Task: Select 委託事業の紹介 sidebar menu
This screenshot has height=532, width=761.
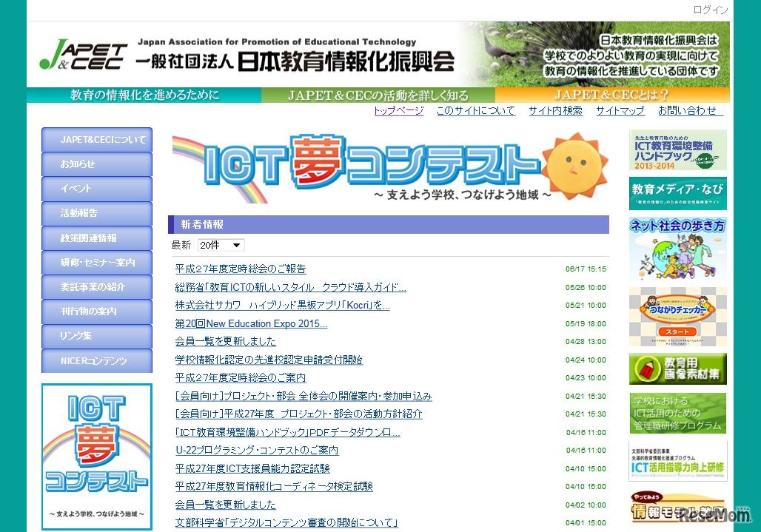Action: click(97, 287)
